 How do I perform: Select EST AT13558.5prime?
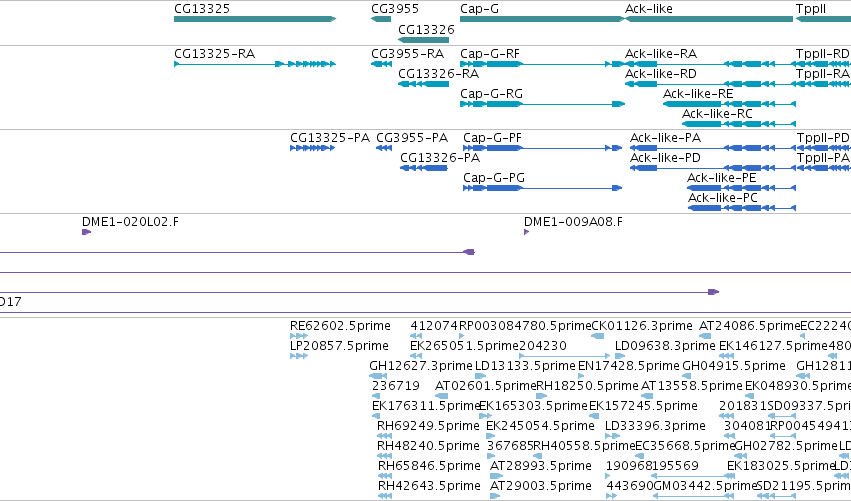[x=692, y=386]
